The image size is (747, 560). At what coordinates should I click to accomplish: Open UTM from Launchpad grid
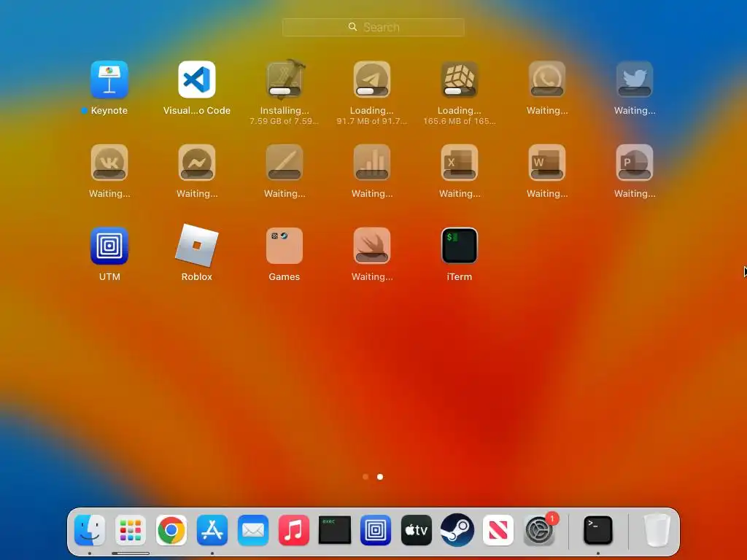tap(109, 246)
